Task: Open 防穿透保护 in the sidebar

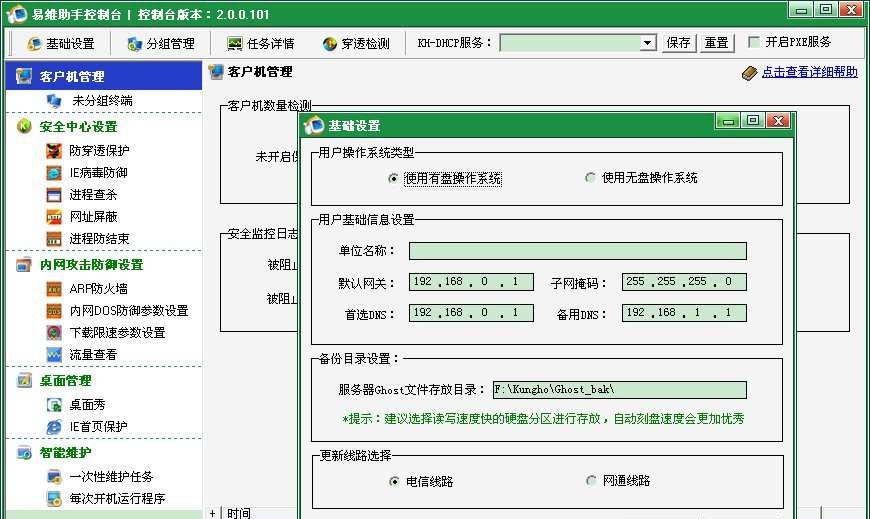Action: click(x=99, y=150)
